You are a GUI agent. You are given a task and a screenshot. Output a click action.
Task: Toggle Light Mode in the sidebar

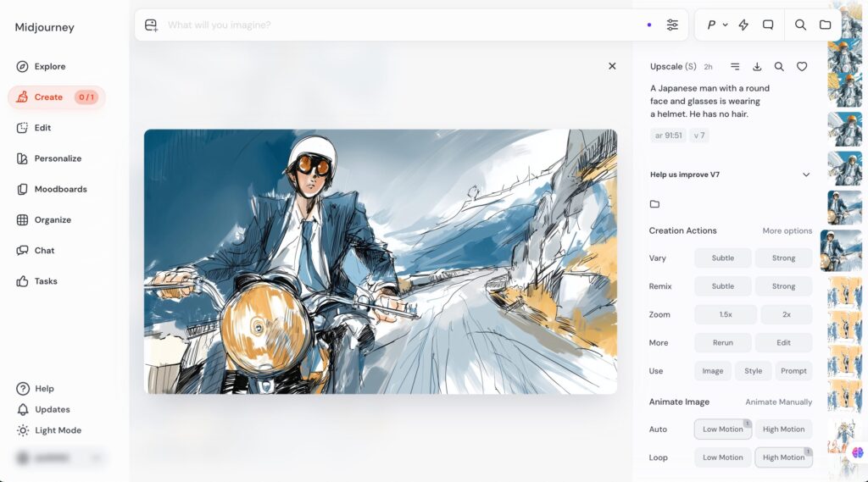(57, 430)
